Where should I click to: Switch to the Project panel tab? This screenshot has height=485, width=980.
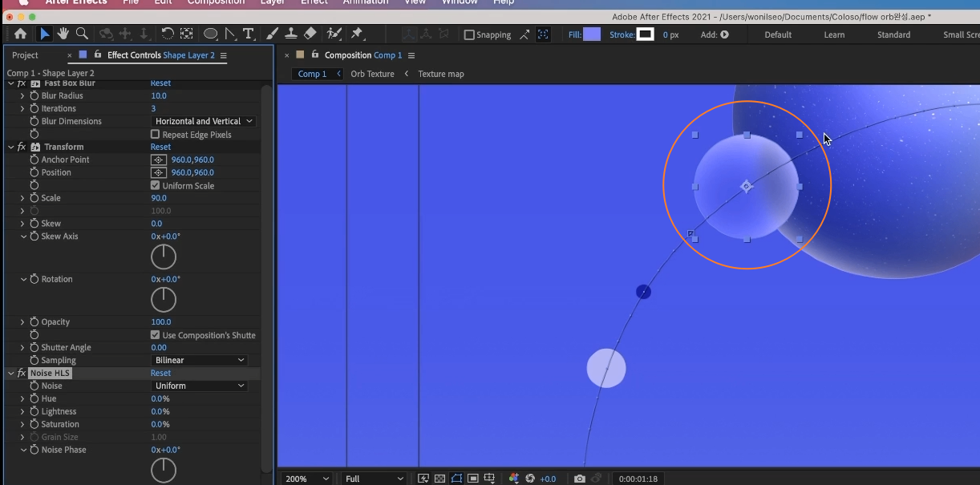click(25, 55)
